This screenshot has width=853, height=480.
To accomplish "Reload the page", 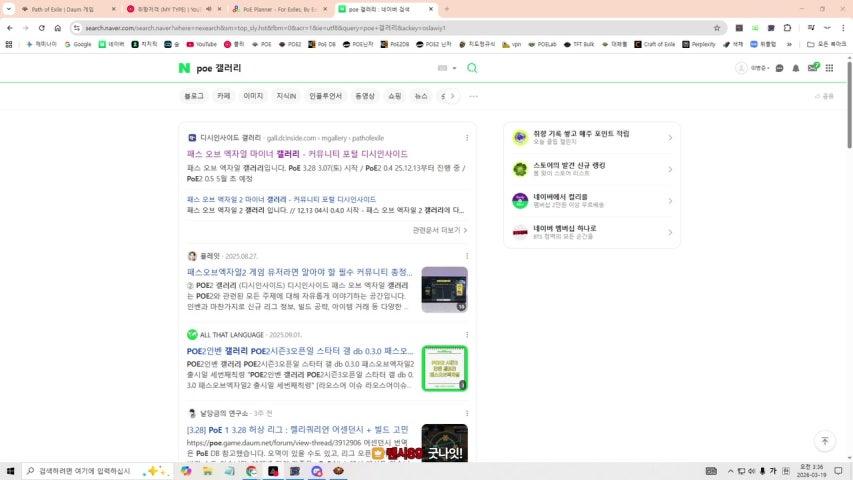I will point(41,28).
